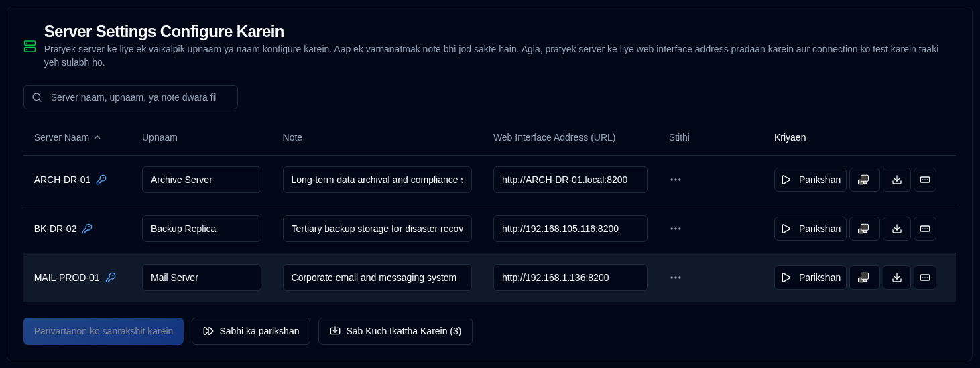Click URL field http://ARCH-DR-01.local:8200

pos(570,180)
